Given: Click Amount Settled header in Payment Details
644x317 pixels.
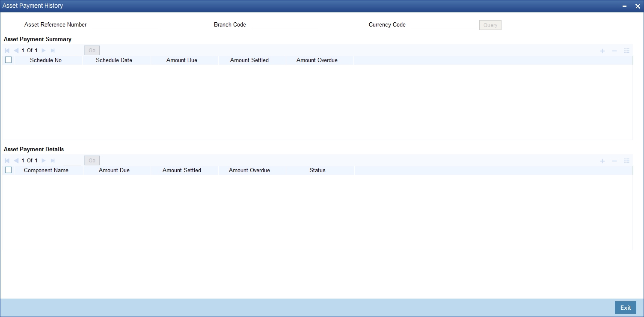Looking at the screenshot, I should [182, 170].
